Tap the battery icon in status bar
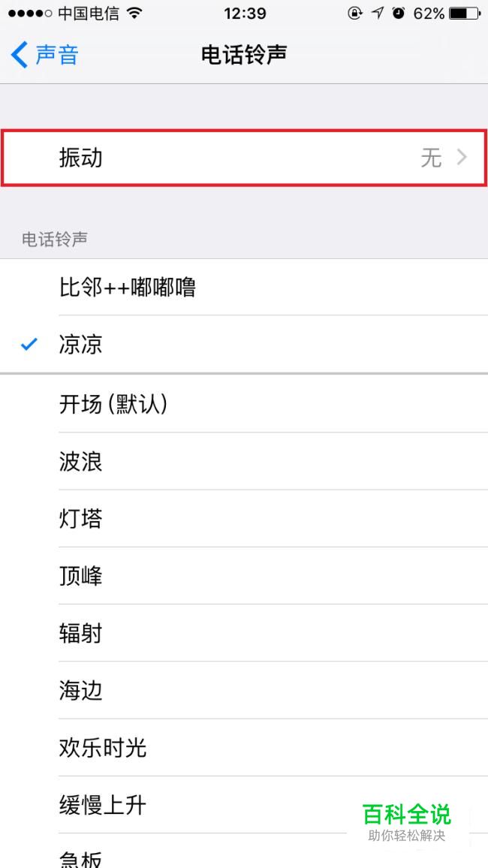Screen dimensions: 488x868 click(x=464, y=14)
